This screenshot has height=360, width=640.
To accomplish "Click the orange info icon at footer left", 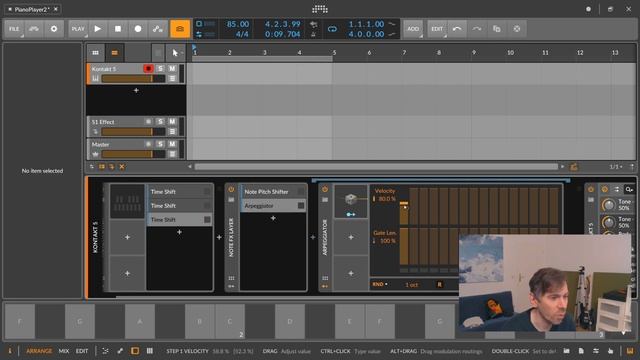I will (x=10, y=351).
